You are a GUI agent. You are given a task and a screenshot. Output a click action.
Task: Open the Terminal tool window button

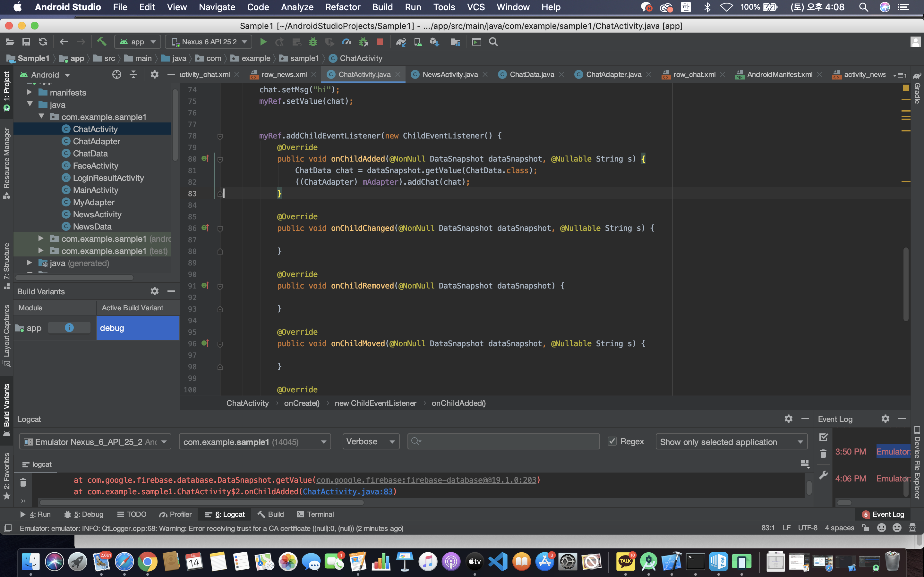(315, 514)
